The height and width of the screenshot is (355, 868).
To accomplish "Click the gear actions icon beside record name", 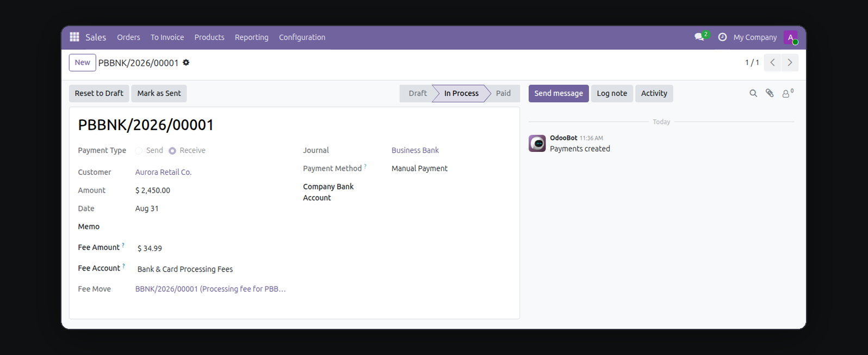I will [x=186, y=63].
